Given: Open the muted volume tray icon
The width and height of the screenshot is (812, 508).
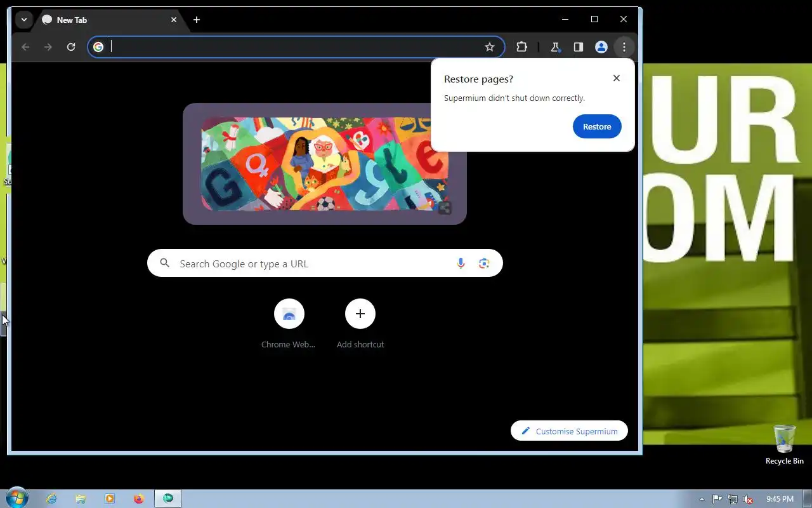Looking at the screenshot, I should pos(749,499).
